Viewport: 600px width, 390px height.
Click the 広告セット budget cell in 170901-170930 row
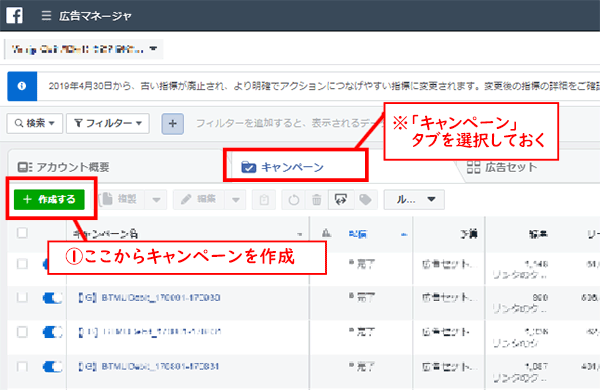450,297
